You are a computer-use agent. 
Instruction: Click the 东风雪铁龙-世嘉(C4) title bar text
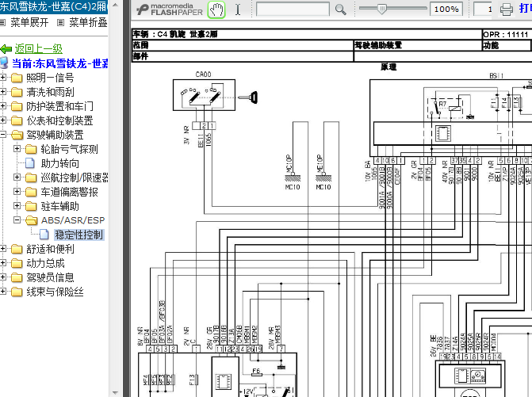pyautogui.click(x=54, y=6)
